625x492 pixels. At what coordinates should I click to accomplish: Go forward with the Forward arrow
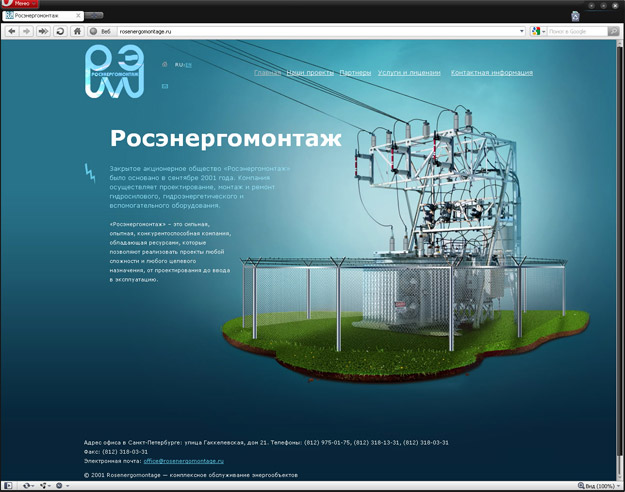(27, 31)
